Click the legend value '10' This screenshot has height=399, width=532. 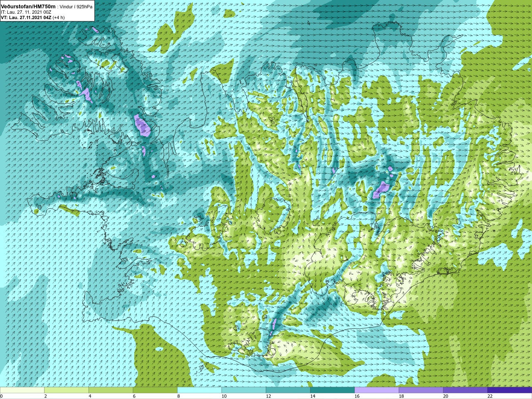(x=224, y=396)
